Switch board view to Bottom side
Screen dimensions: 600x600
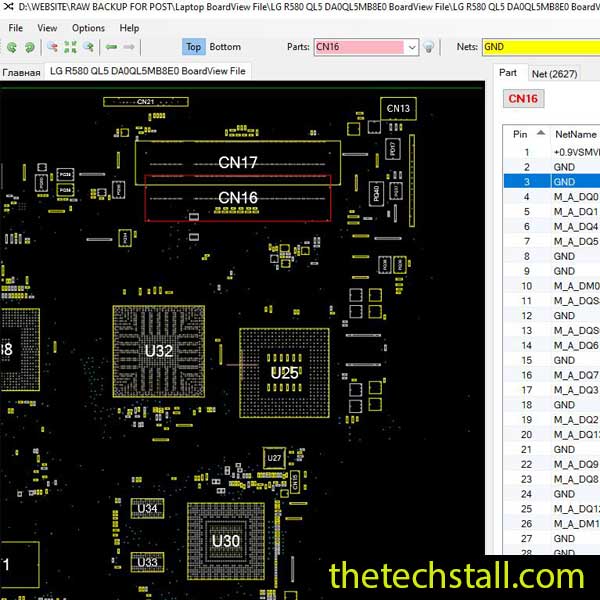(x=225, y=47)
